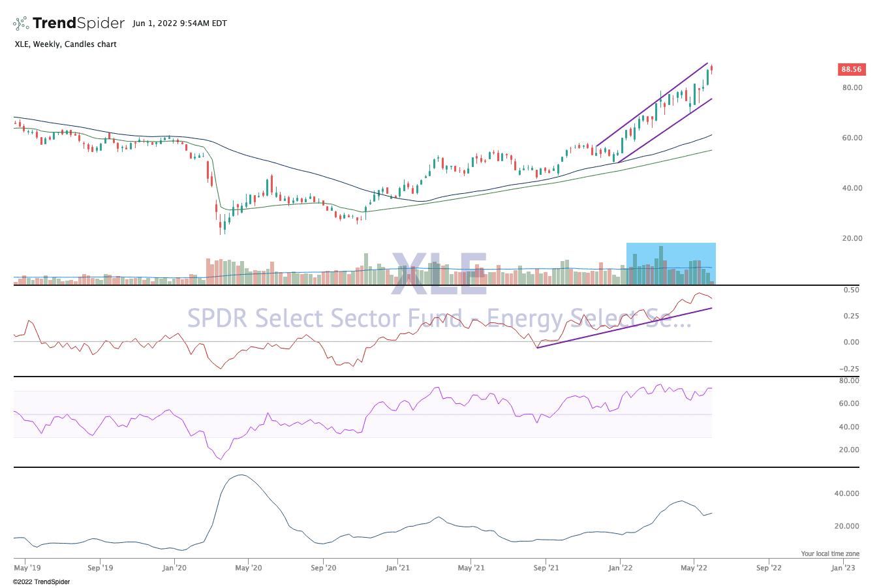
Task: Click the March 2020 low candle near 20
Action: click(223, 226)
